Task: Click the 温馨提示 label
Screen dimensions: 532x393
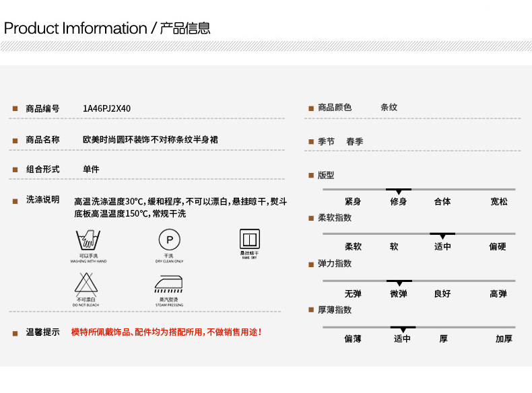Action: 42,332
